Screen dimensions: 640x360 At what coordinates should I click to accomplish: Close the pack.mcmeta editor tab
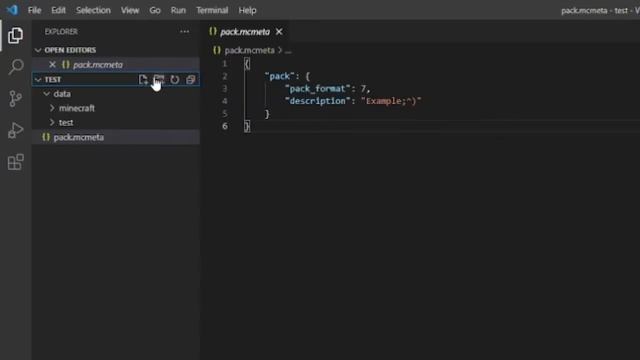[x=279, y=31]
